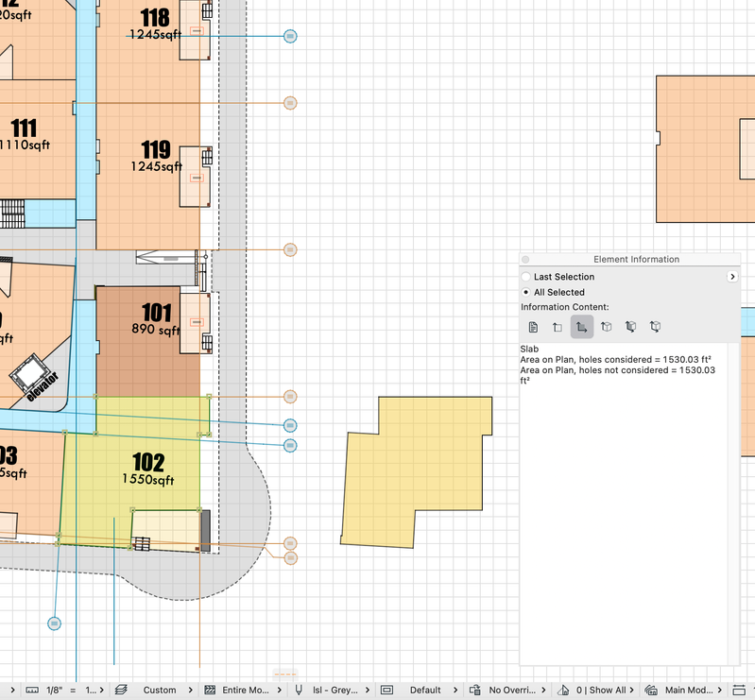Click the detached yellow slab shape
Screen dimensions: 755x700
[x=417, y=471]
